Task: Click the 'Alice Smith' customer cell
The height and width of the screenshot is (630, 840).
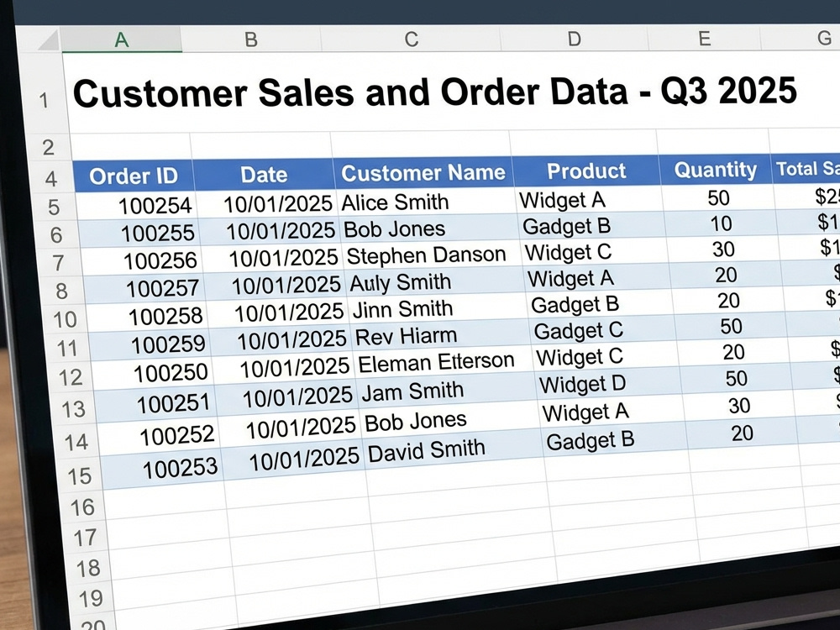Action: tap(427, 202)
